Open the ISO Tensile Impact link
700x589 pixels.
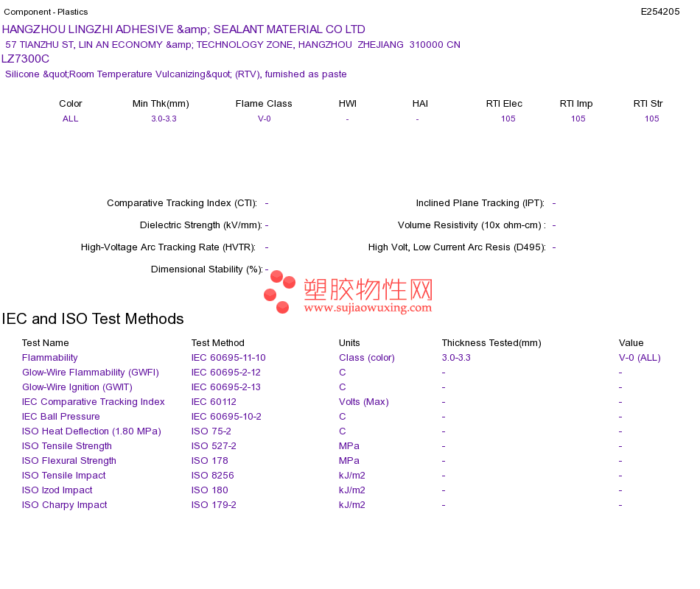(64, 476)
